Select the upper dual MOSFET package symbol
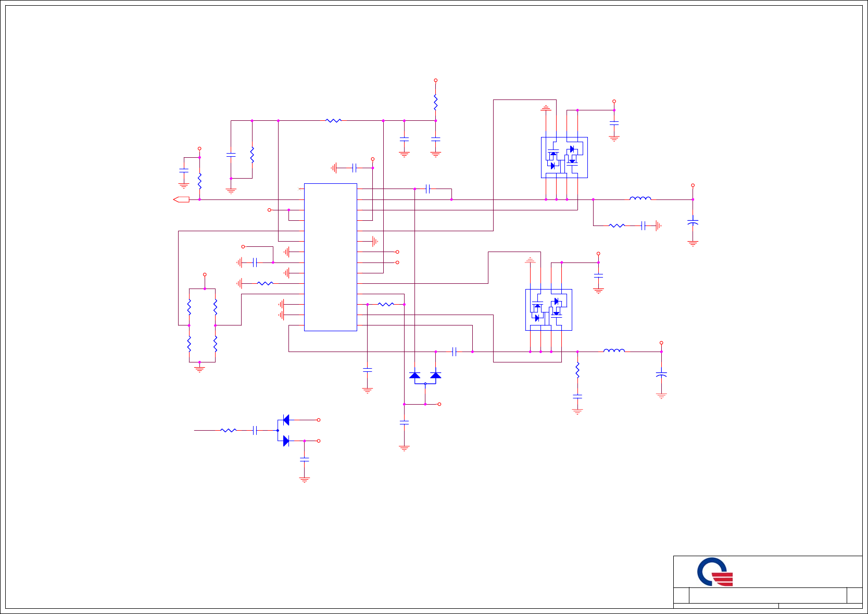Image resolution: width=868 pixels, height=614 pixels. pyautogui.click(x=564, y=157)
